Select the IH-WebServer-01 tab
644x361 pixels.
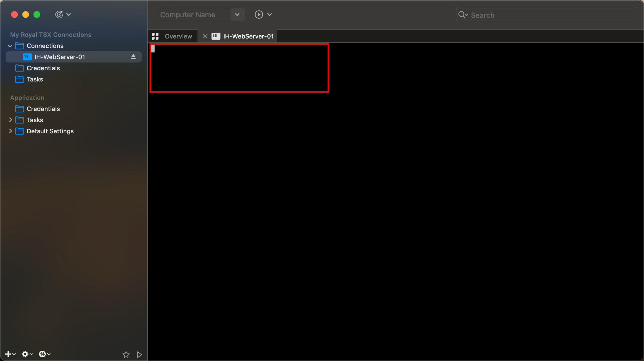[248, 36]
